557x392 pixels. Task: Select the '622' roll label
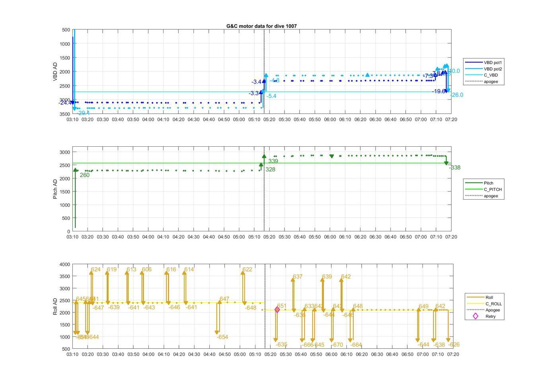point(247,270)
